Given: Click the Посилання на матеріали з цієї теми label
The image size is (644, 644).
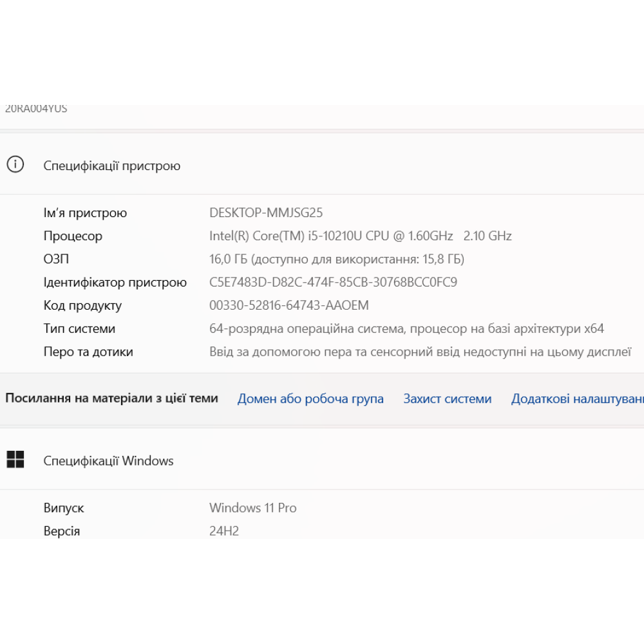Looking at the screenshot, I should [111, 398].
